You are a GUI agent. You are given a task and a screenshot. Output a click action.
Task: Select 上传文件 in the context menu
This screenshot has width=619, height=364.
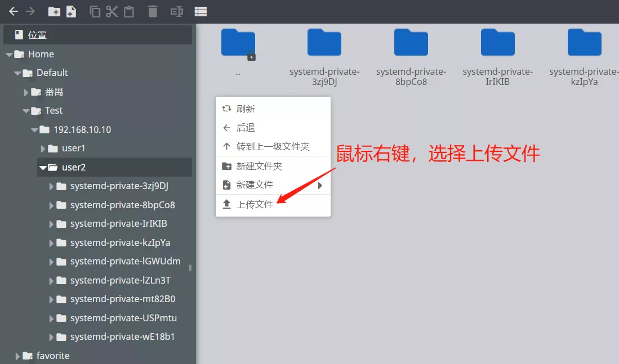[255, 204]
